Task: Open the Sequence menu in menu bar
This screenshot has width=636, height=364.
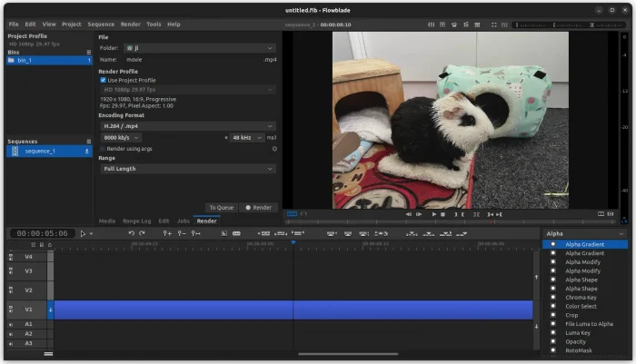Action: pos(101,24)
